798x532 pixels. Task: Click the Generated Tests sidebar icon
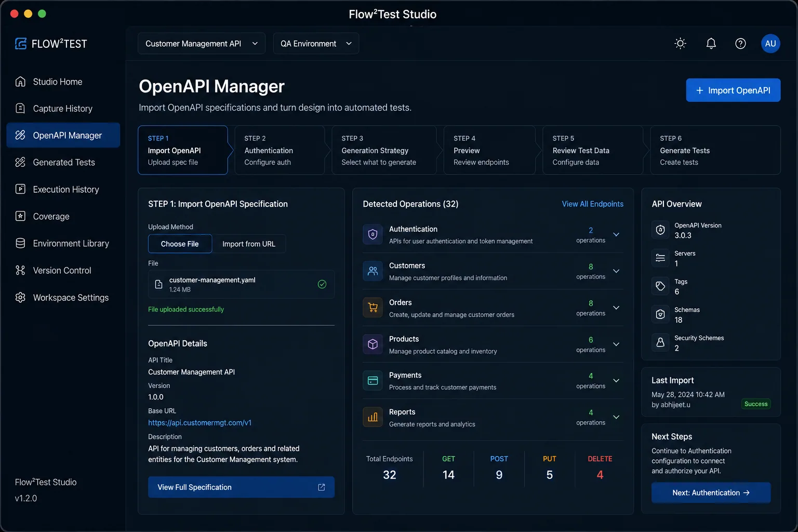click(20, 162)
